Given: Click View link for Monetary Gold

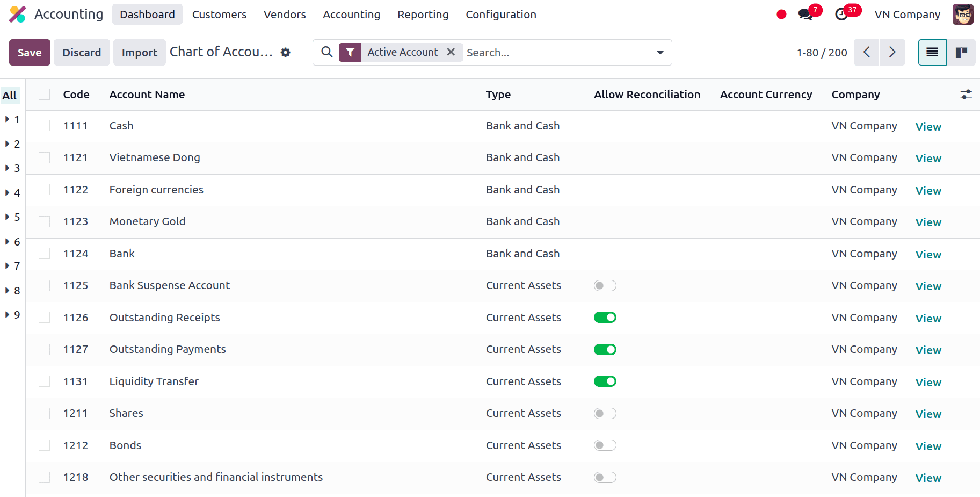Looking at the screenshot, I should (x=928, y=222).
